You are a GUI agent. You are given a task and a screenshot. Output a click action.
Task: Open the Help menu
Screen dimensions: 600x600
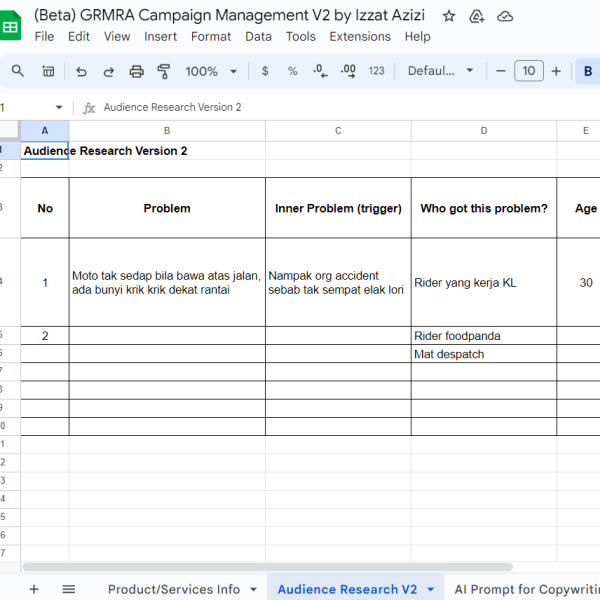pos(417,37)
